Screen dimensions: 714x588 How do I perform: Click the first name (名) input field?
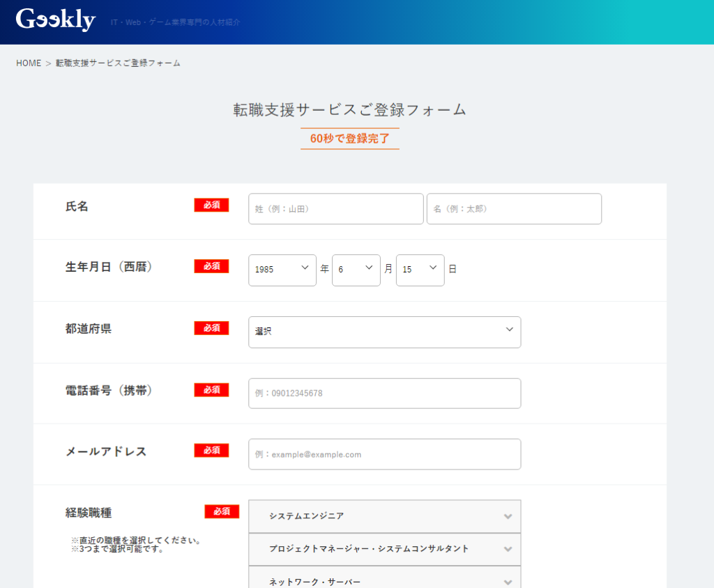click(x=514, y=209)
